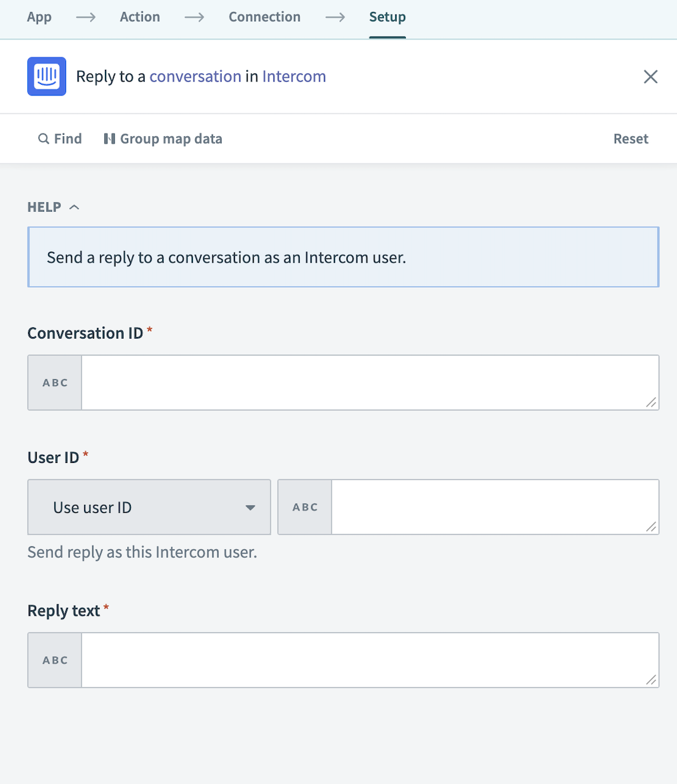The image size is (677, 784).
Task: Click inside the Conversation ID text field
Action: coord(369,382)
